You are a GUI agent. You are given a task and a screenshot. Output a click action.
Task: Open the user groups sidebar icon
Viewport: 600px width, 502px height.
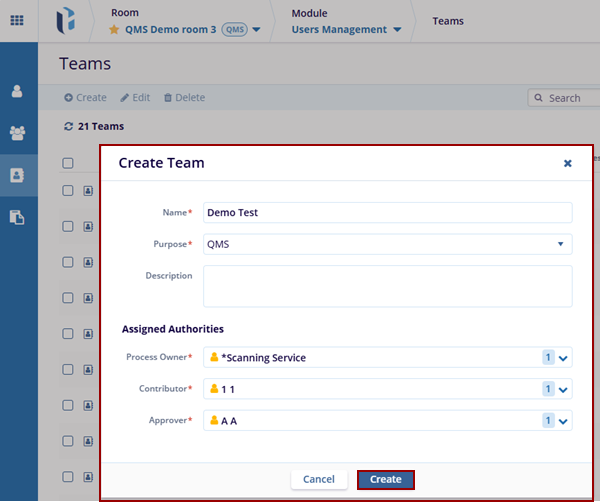pyautogui.click(x=17, y=132)
